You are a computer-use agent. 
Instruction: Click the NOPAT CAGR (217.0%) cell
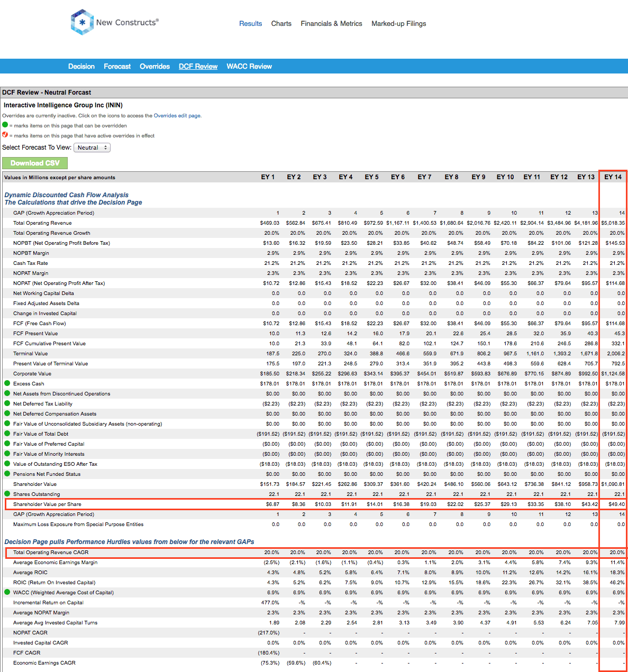point(269,633)
